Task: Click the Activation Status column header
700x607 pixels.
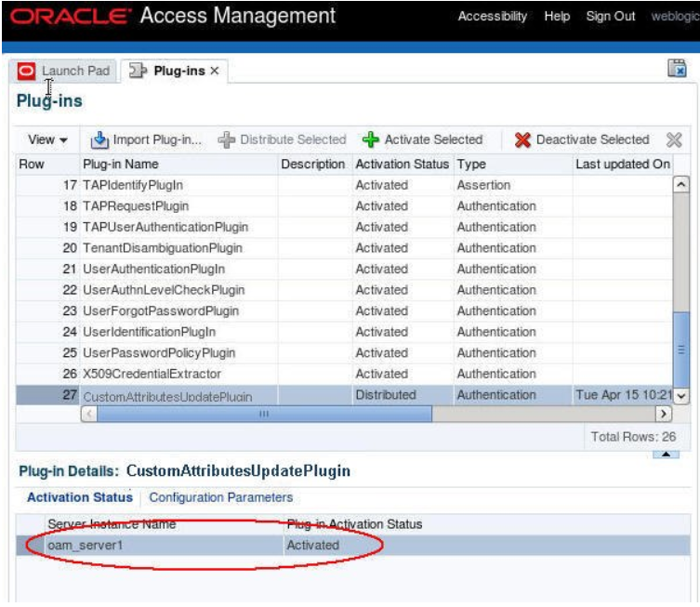Action: pyautogui.click(x=402, y=165)
